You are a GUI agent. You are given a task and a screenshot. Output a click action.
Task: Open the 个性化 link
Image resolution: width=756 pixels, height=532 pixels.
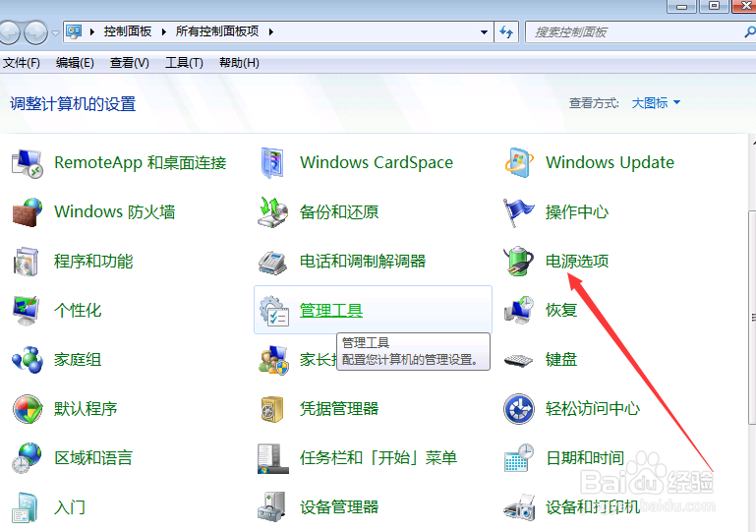(78, 311)
